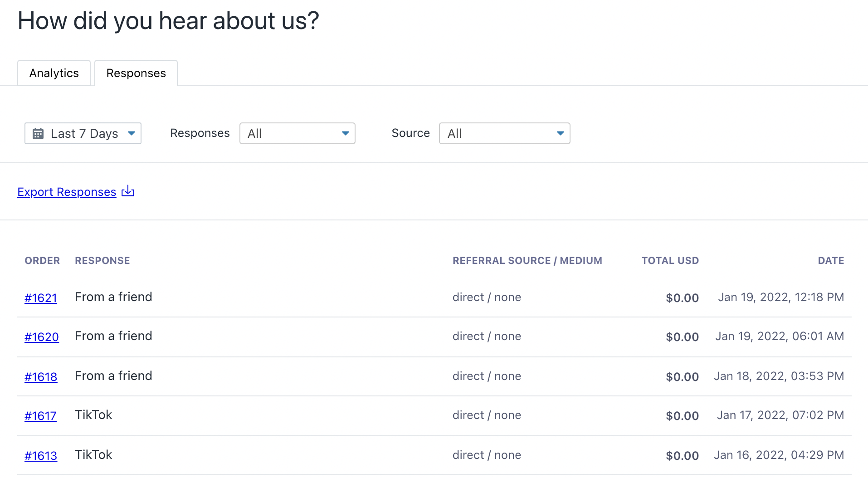Open the Last 7 Days date dropdown
Screen dimensions: 868x478
[83, 133]
